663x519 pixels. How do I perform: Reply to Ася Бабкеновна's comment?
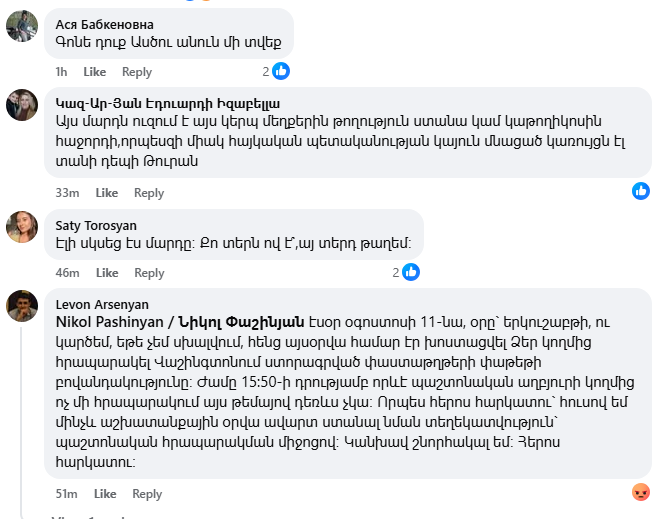[x=137, y=72]
